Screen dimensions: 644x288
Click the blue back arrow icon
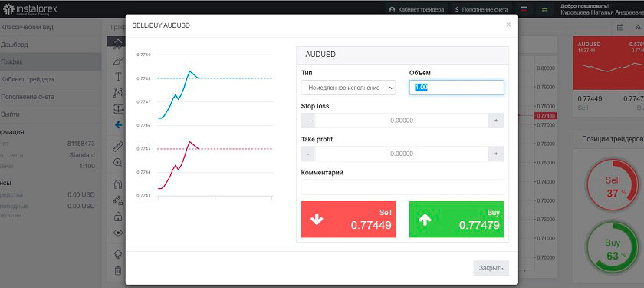118,124
